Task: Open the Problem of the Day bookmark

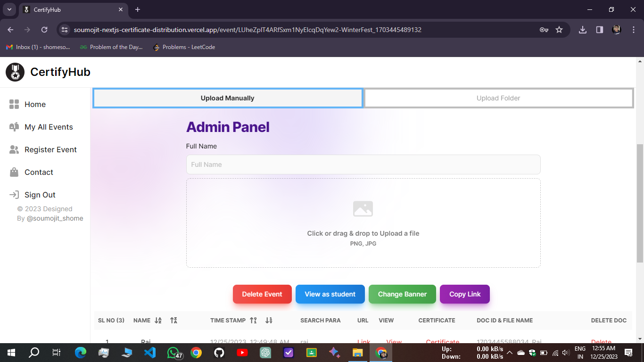Action: pyautogui.click(x=111, y=47)
